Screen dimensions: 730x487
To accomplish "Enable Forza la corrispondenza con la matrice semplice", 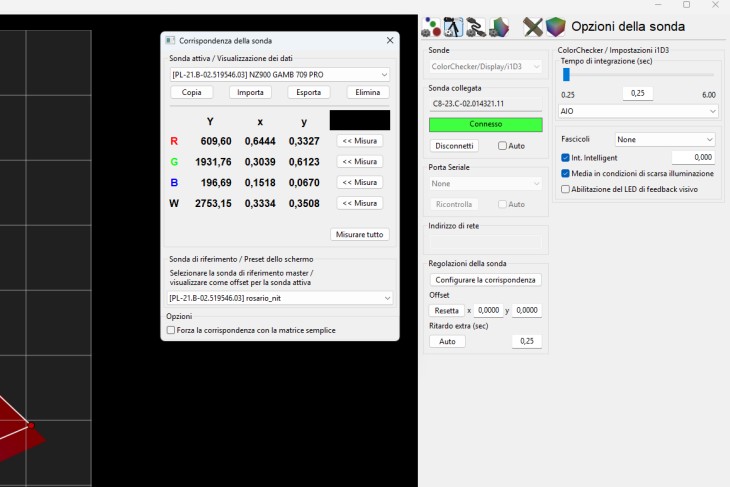I will tap(171, 330).
